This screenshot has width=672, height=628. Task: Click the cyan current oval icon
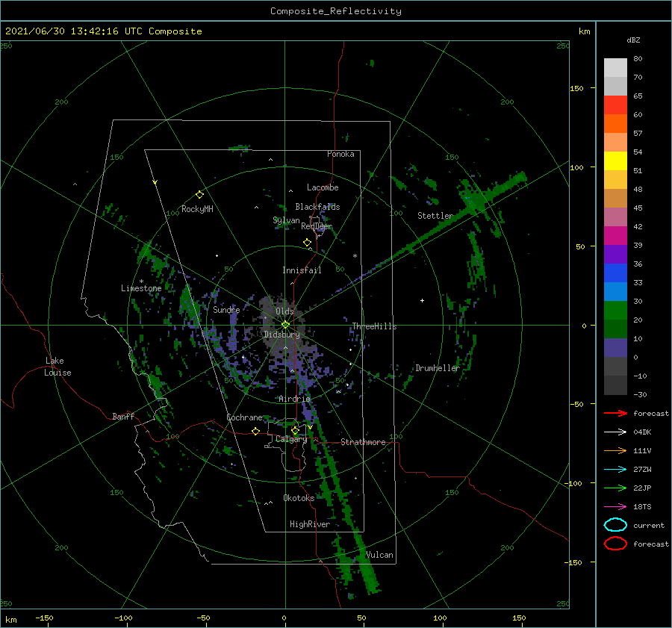tap(615, 525)
